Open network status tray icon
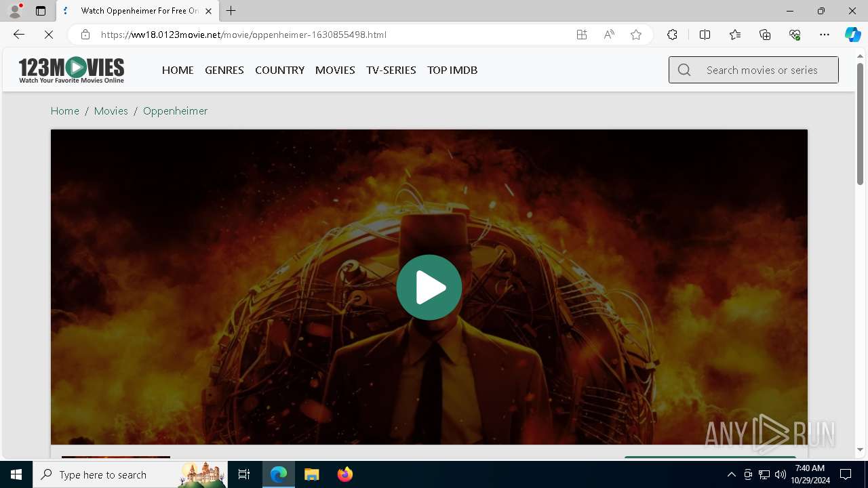 (764, 474)
